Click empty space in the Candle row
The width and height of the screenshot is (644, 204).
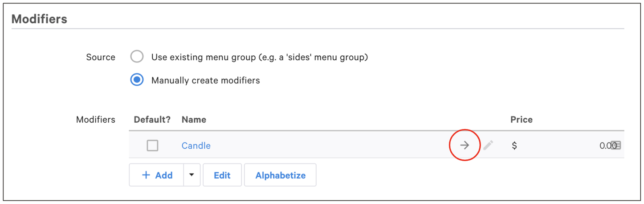point(330,146)
